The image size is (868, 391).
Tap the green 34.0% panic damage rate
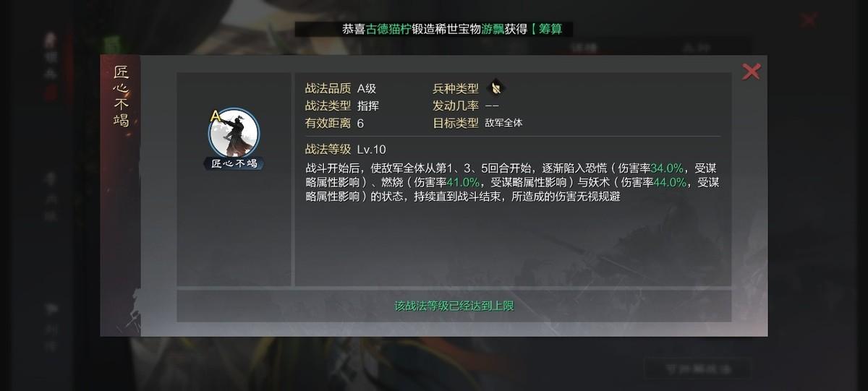[667, 168]
